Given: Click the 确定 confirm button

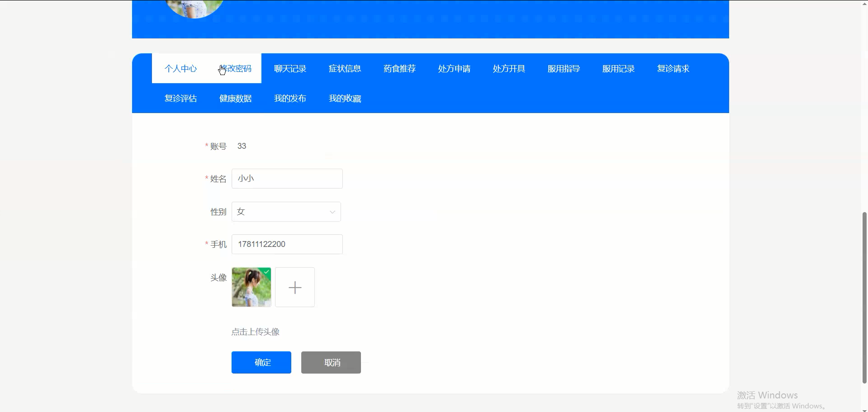Looking at the screenshot, I should point(261,362).
